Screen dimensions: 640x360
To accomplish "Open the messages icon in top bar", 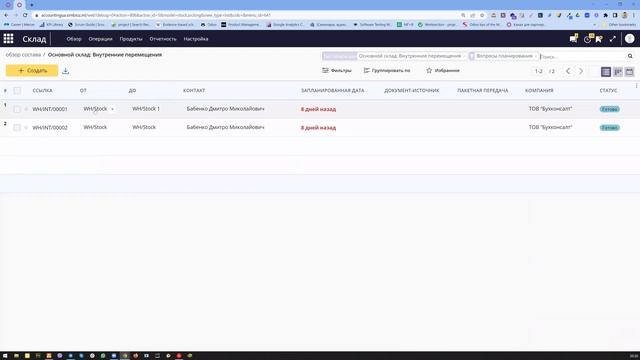I will click(573, 39).
